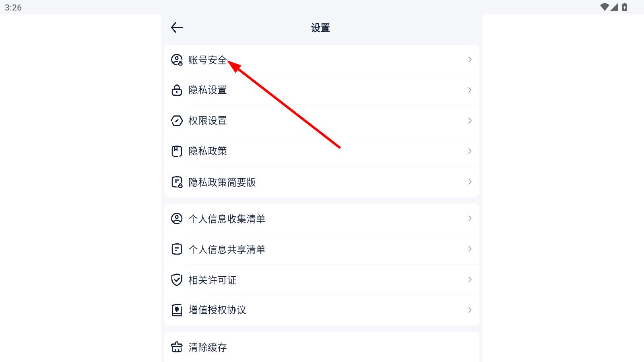Click the battery icon in status bar
Viewport: 644px width, 362px height.
pos(625,7)
